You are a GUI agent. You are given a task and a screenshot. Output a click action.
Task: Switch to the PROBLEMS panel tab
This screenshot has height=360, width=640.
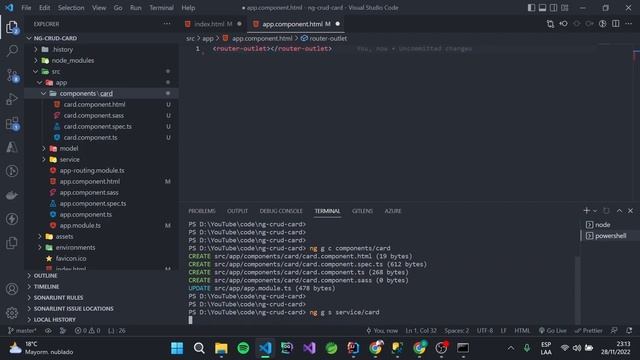pos(202,211)
